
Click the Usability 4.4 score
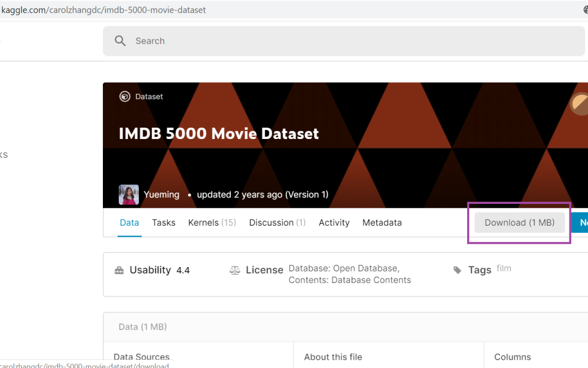click(183, 270)
